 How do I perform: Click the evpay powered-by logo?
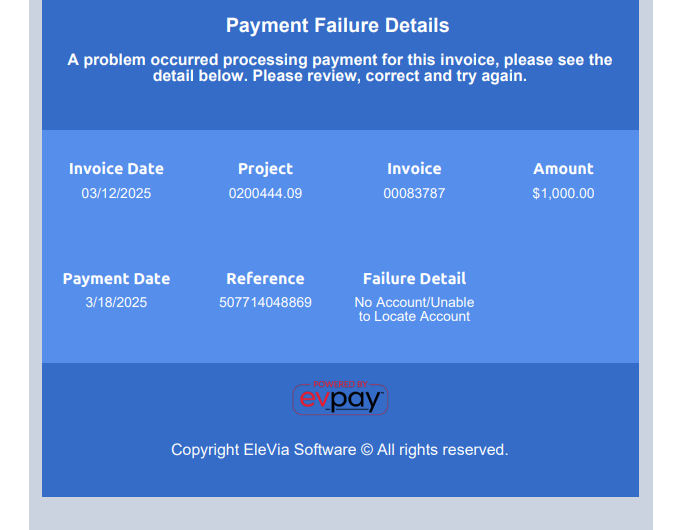pos(340,398)
